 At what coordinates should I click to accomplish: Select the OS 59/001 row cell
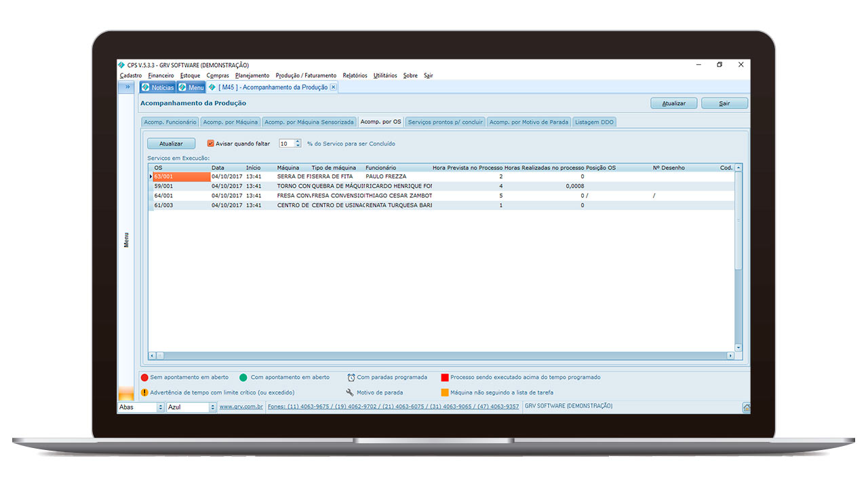(x=182, y=186)
